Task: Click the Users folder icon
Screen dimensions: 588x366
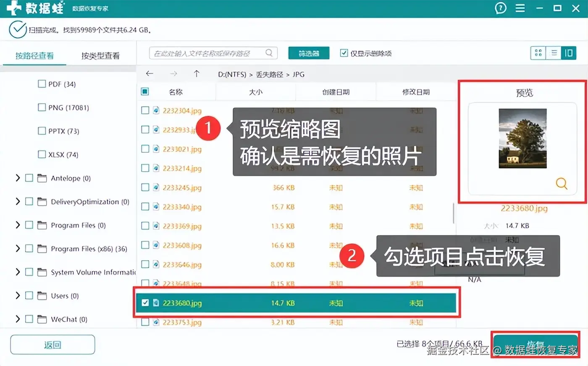Action: click(x=42, y=296)
